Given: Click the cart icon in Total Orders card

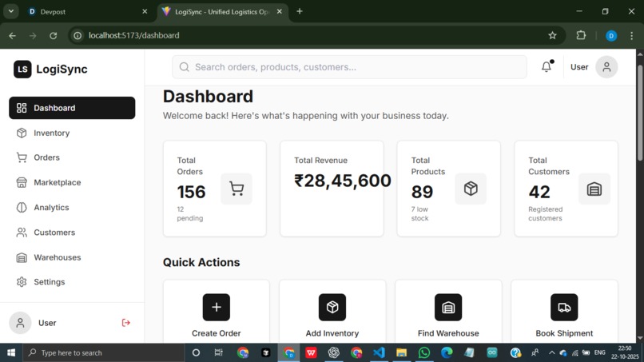Looking at the screenshot, I should coord(237,189).
